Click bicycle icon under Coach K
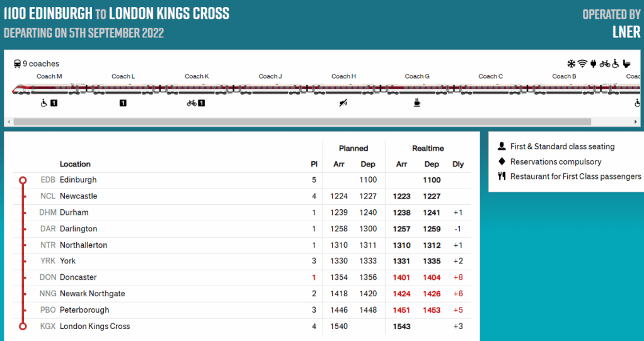This screenshot has height=341, width=644. (x=192, y=103)
